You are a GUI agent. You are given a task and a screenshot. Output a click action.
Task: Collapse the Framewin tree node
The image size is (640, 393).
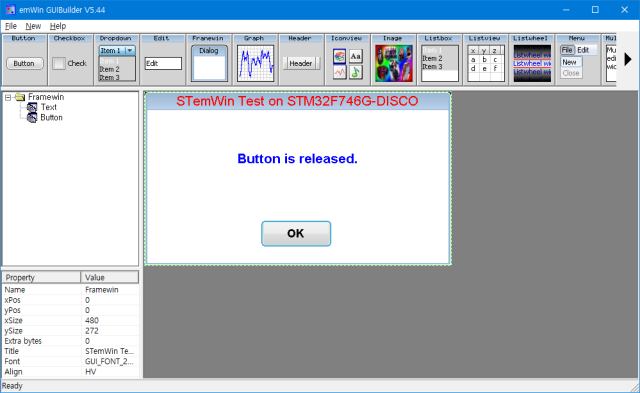coord(8,98)
